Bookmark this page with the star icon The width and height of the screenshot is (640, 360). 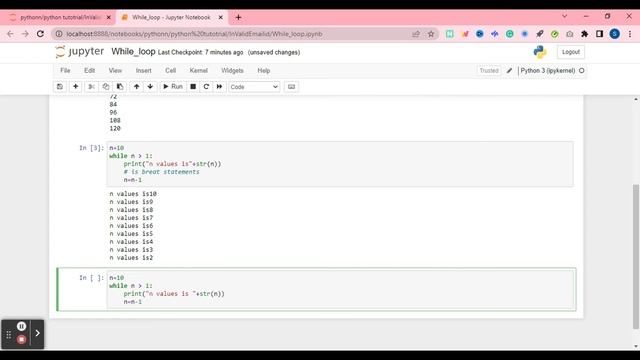pos(431,34)
